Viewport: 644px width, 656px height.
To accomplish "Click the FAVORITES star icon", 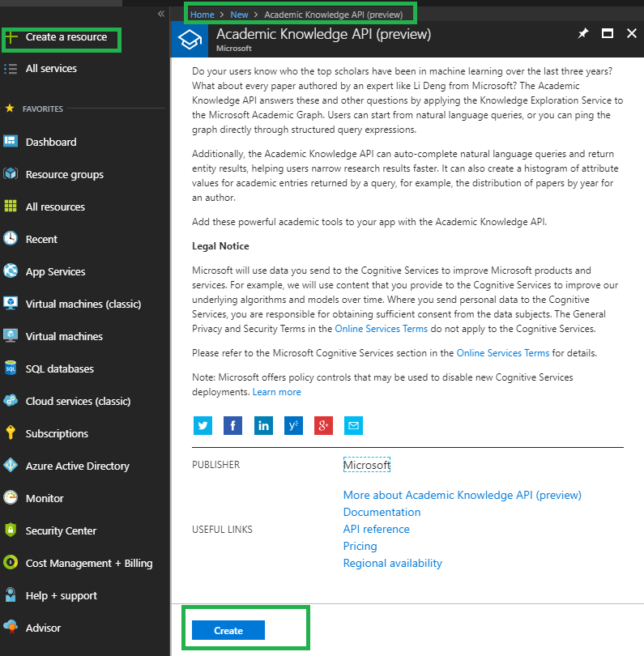I will point(10,109).
